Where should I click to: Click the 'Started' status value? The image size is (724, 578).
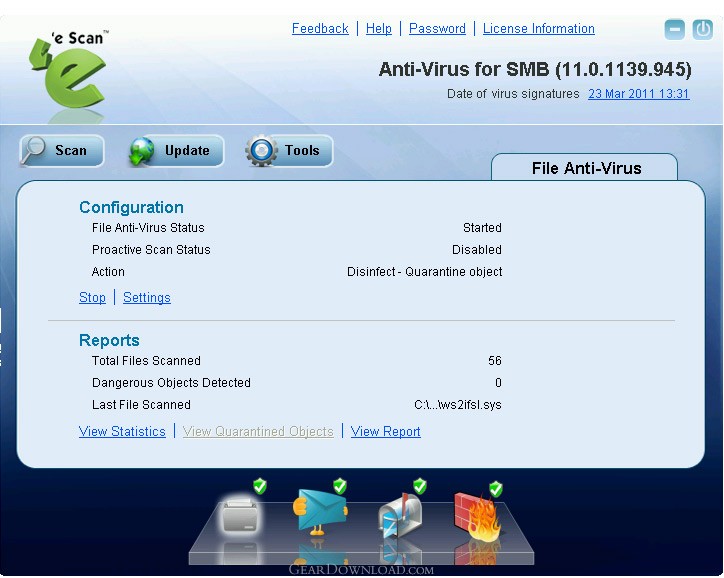482,228
